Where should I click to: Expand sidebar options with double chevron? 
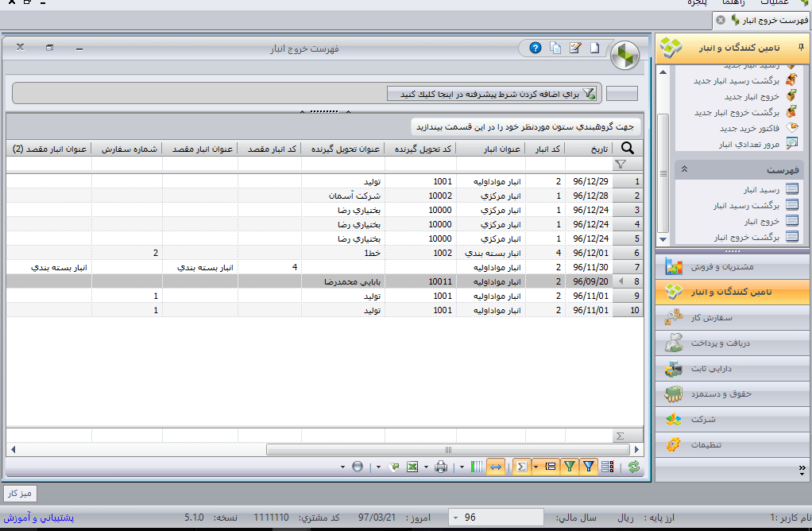[x=802, y=469]
